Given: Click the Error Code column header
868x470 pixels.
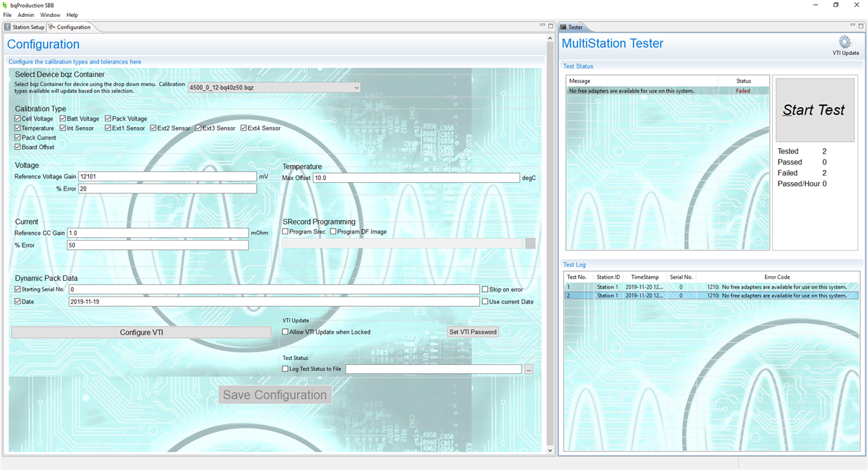Looking at the screenshot, I should [777, 277].
